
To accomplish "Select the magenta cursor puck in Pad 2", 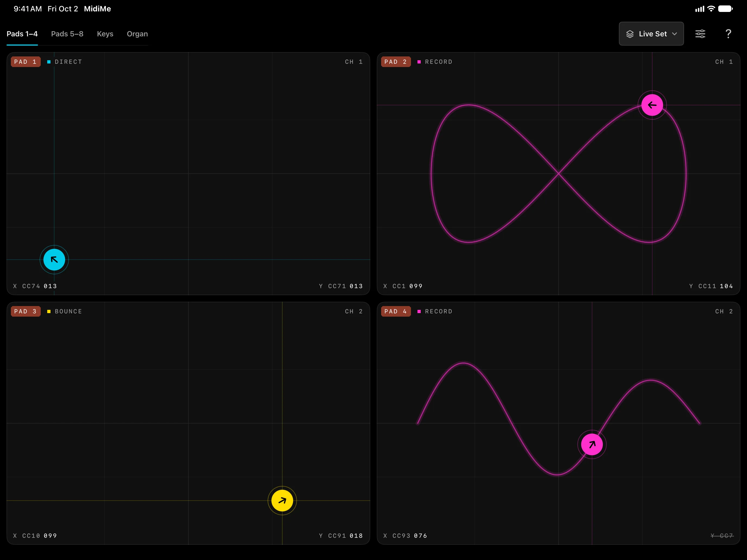I will coord(652,105).
